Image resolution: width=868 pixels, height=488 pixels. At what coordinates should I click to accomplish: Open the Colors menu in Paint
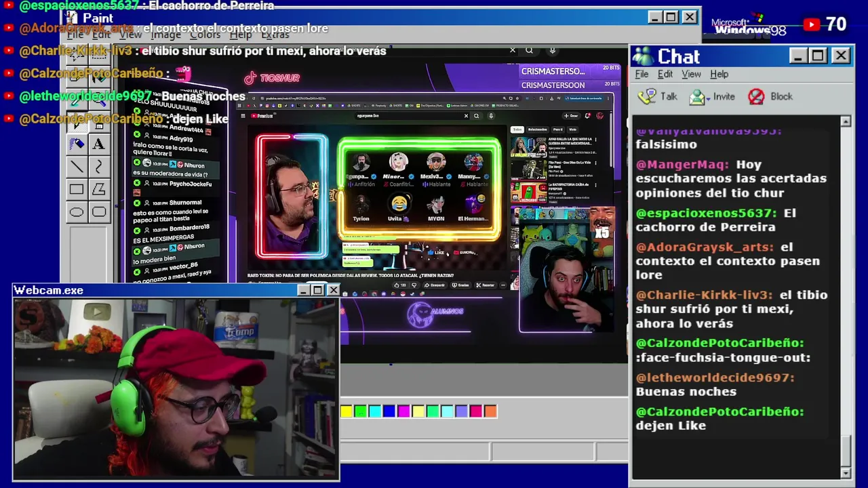[x=205, y=35]
